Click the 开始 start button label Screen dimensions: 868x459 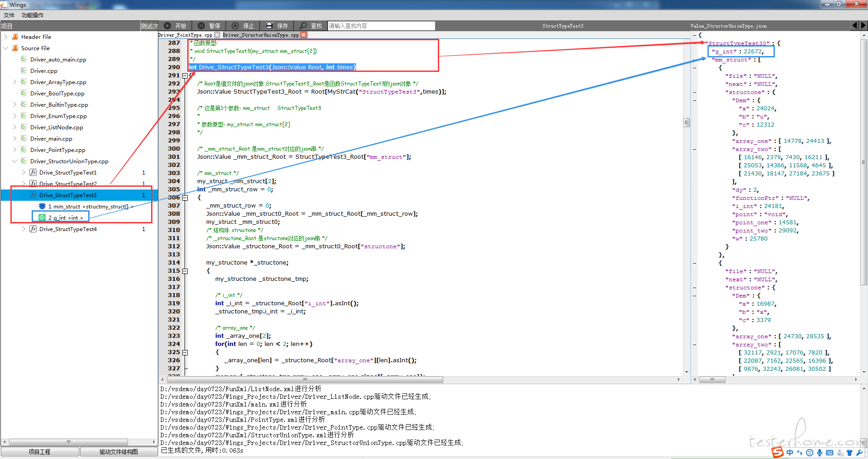(181, 26)
